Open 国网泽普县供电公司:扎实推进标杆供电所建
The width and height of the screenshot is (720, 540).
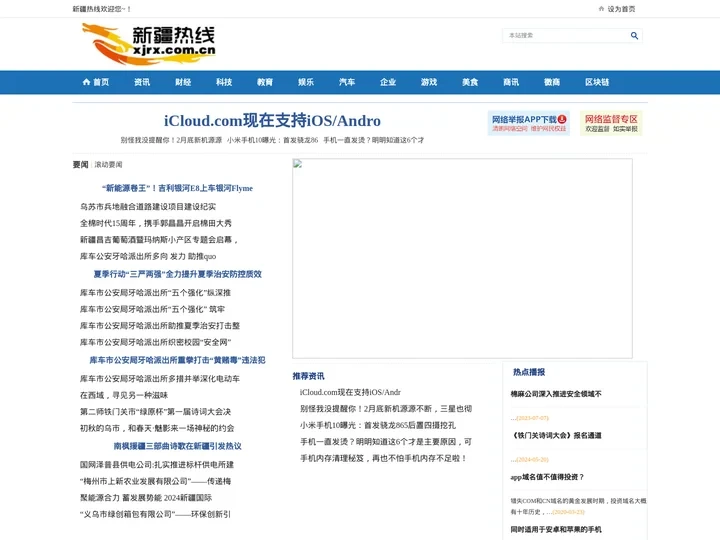click(157, 465)
